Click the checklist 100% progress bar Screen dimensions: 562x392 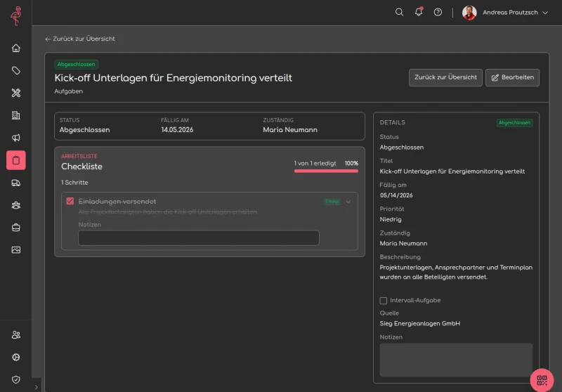pos(326,171)
